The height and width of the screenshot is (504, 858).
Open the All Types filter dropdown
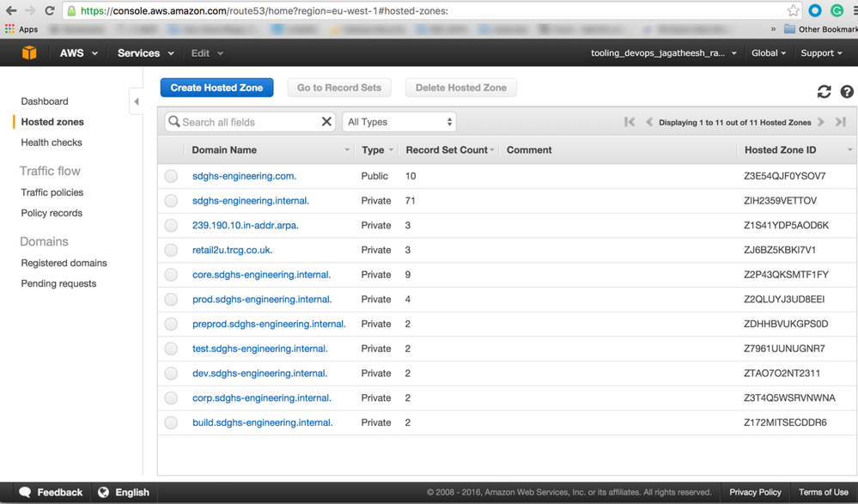399,122
